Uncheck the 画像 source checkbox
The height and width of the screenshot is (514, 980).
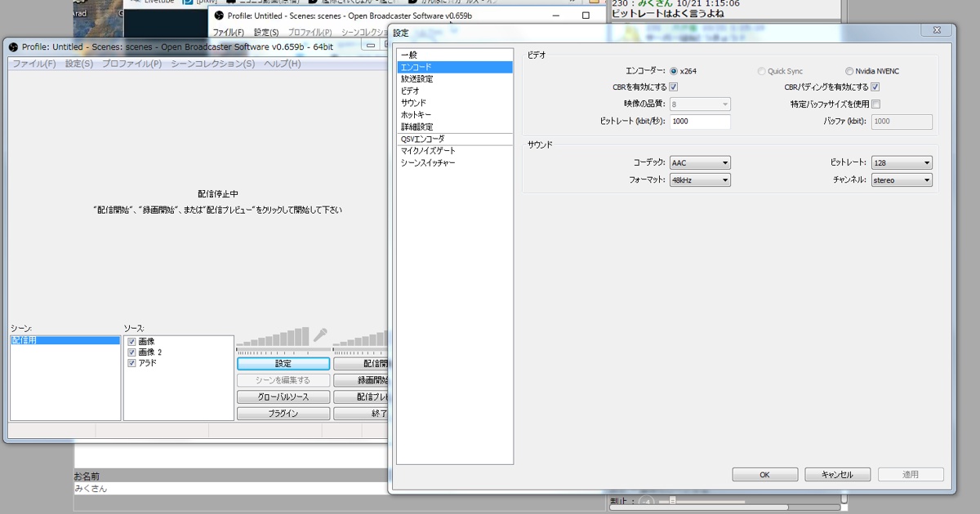[131, 341]
